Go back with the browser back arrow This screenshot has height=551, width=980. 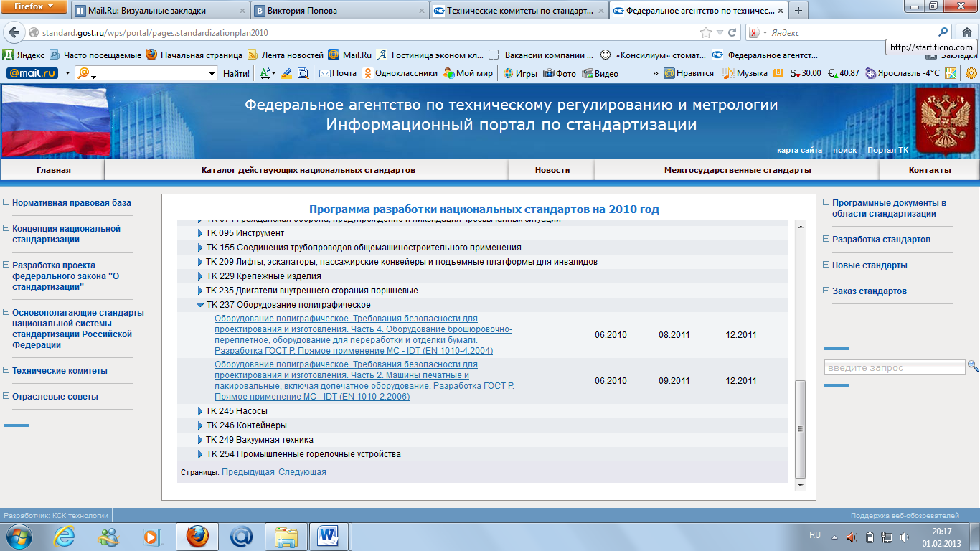click(x=13, y=33)
